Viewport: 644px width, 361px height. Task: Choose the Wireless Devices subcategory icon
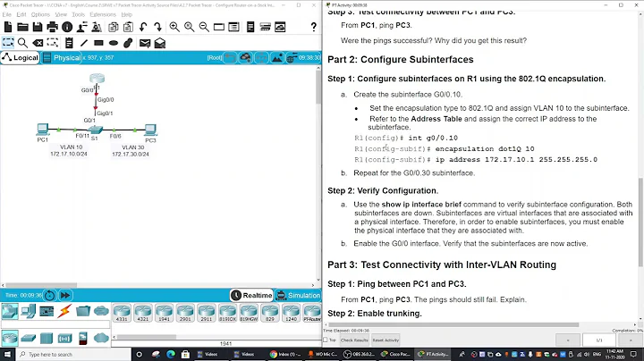[64, 339]
